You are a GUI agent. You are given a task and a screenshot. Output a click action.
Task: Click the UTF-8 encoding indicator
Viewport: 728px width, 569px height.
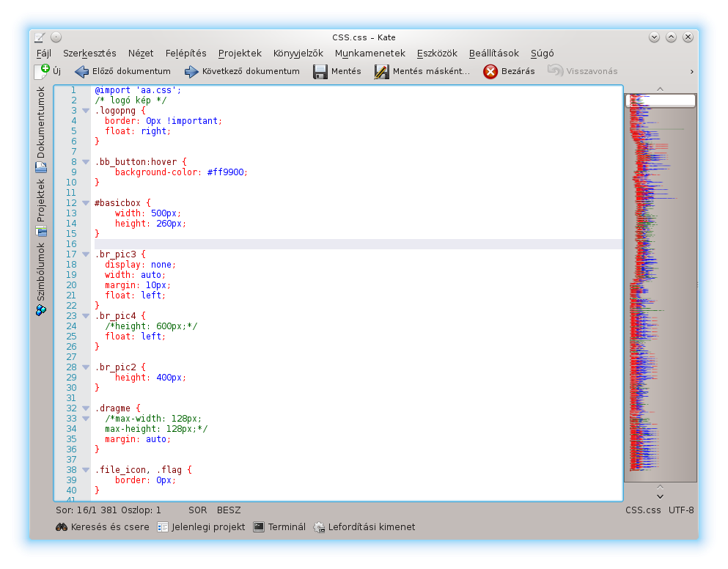click(x=681, y=510)
